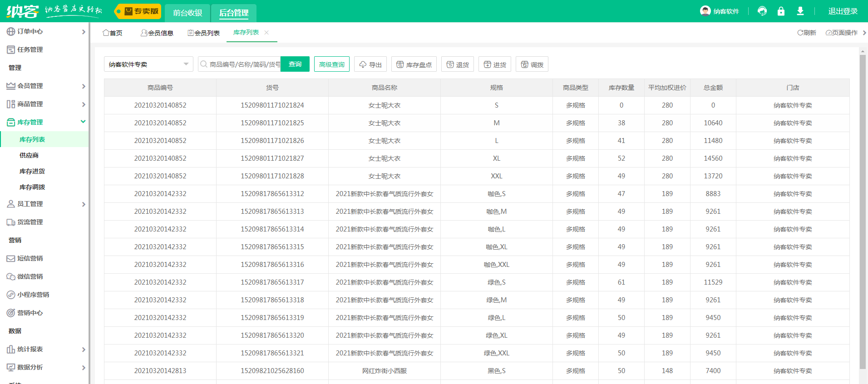Click the 营销中心 target icon
868x384 pixels.
tap(11, 313)
